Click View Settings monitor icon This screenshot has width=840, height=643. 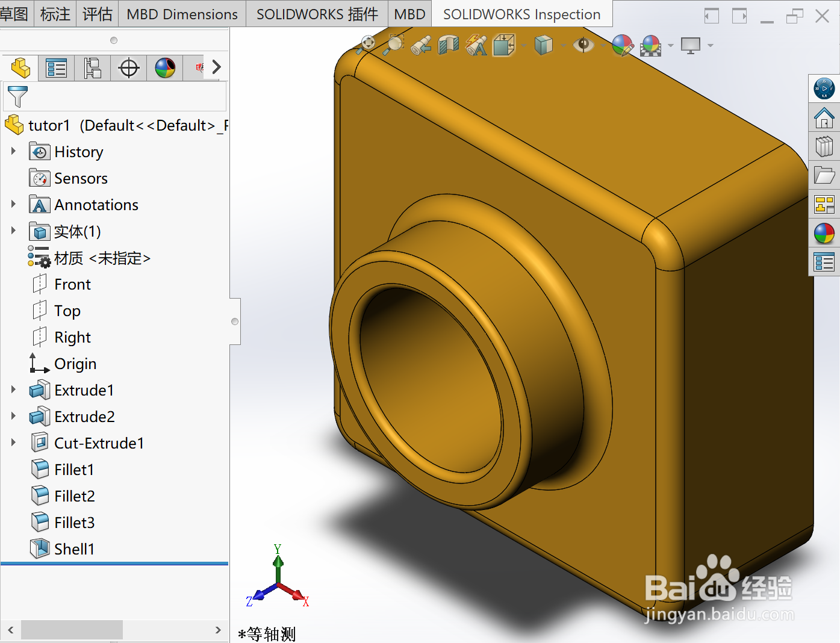point(690,45)
